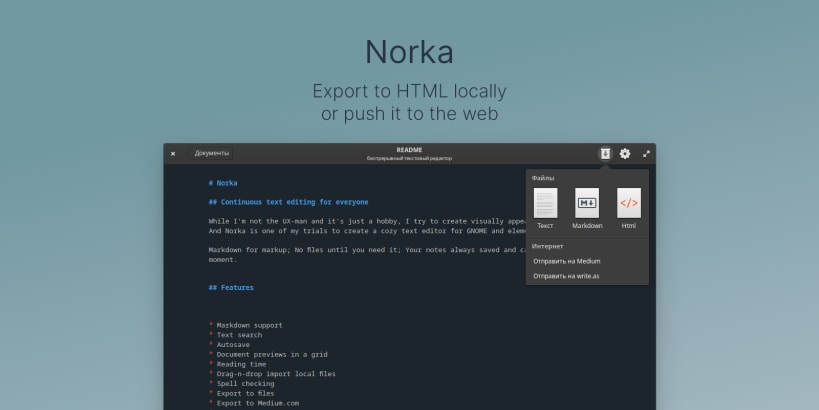Export document as Markdown file icon
The width and height of the screenshot is (819, 410).
click(x=587, y=203)
